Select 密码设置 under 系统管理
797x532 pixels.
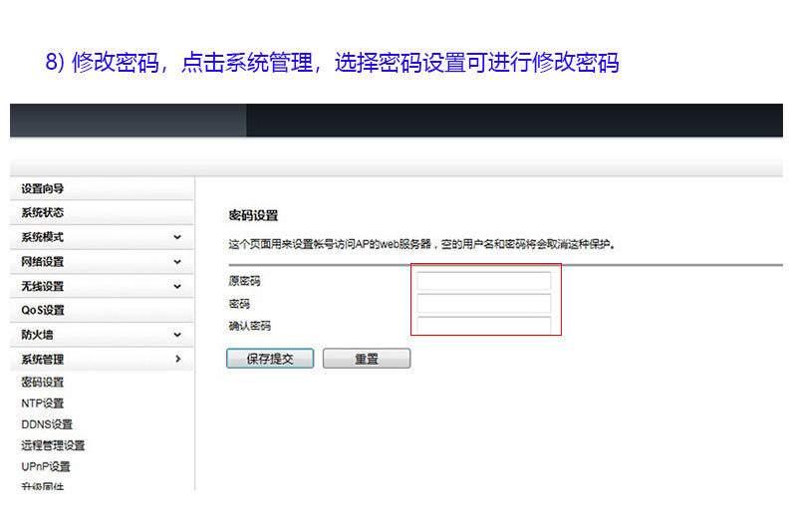(43, 383)
